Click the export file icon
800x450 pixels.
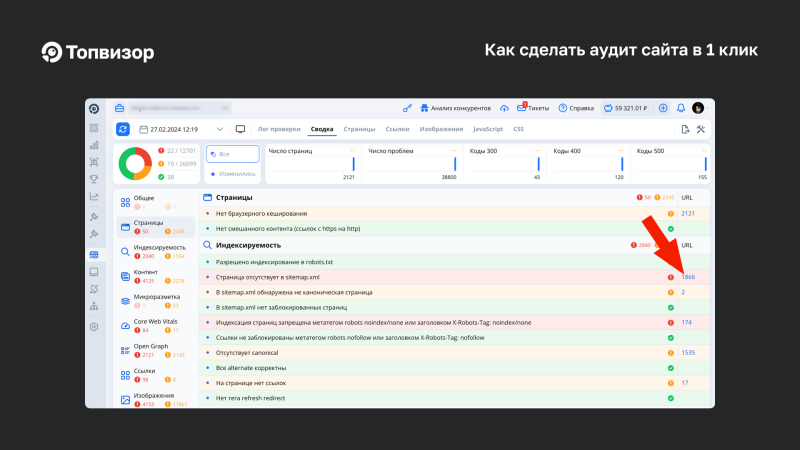(685, 129)
